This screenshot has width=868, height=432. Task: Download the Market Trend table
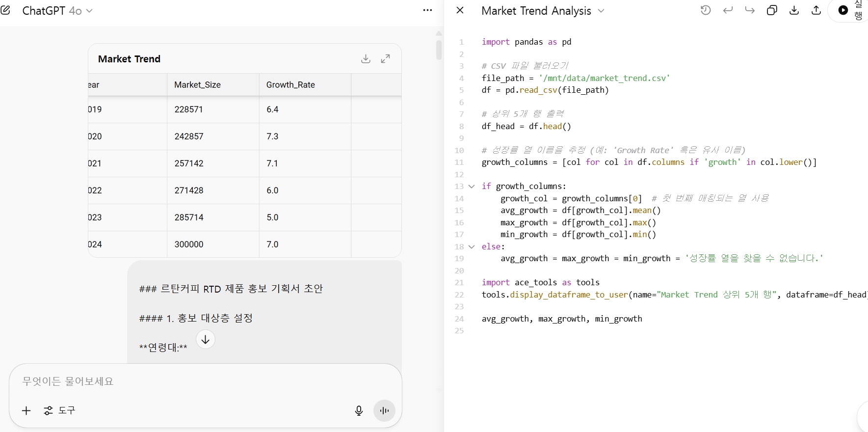point(366,59)
